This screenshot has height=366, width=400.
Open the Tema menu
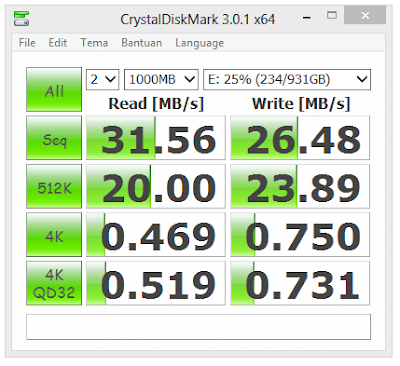tap(94, 43)
